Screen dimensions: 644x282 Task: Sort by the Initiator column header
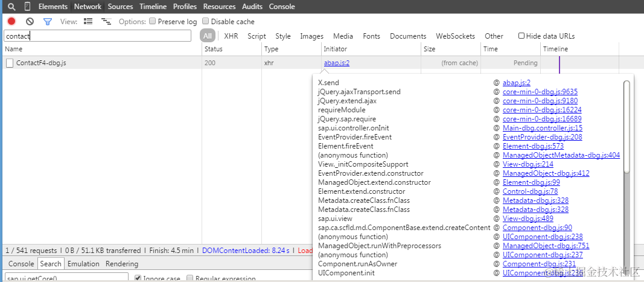pos(371,49)
